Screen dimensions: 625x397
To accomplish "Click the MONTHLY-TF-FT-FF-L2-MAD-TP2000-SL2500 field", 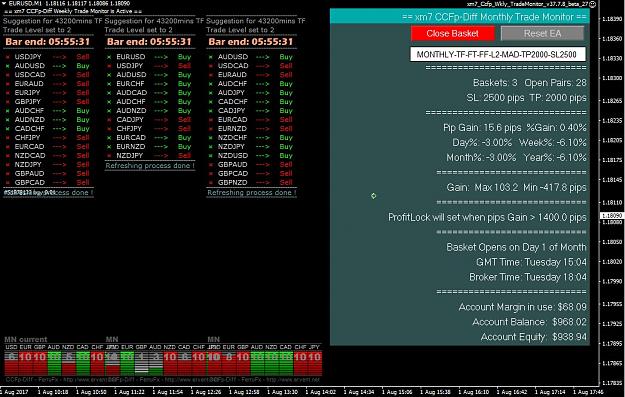I will coord(497,55).
